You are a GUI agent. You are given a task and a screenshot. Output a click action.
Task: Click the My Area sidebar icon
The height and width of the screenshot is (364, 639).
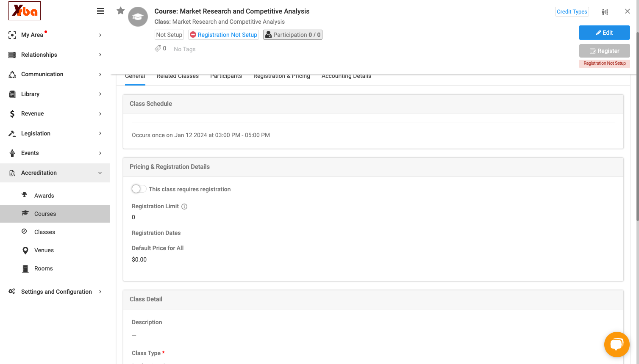12,35
